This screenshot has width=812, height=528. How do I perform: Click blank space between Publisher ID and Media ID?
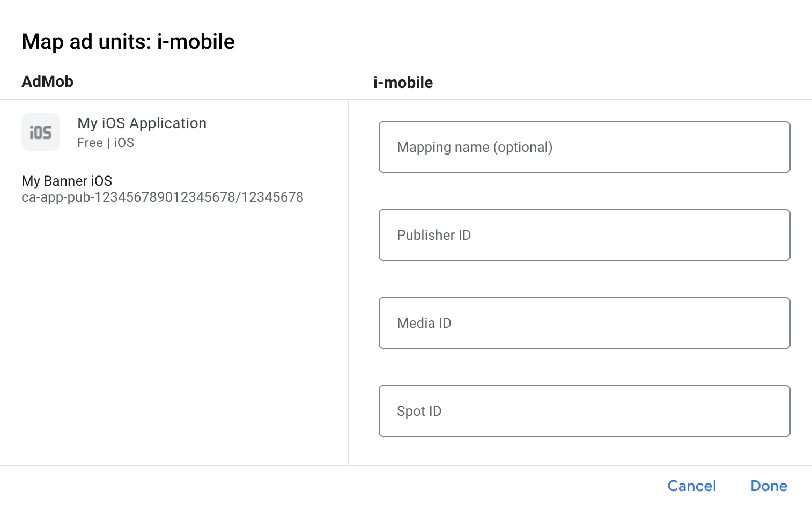(584, 279)
